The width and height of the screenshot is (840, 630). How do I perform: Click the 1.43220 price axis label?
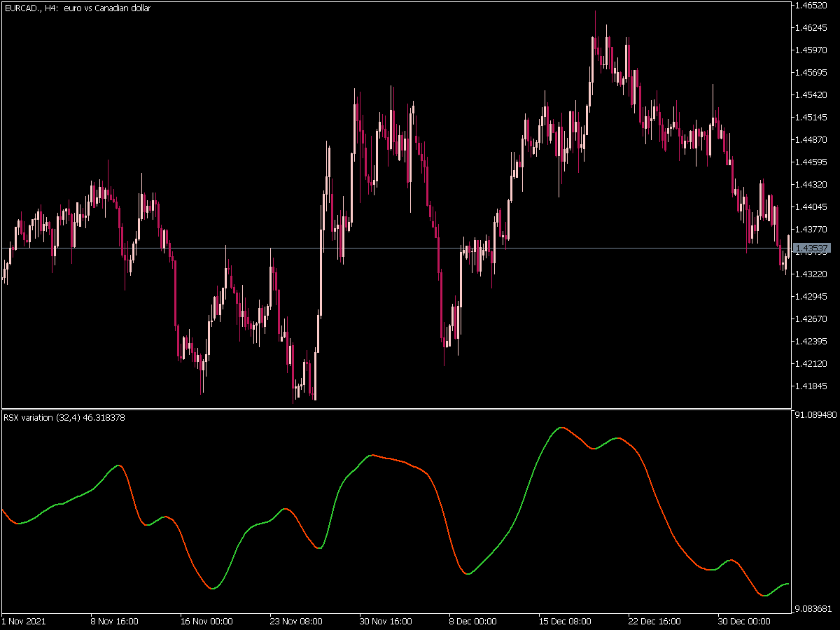813,274
